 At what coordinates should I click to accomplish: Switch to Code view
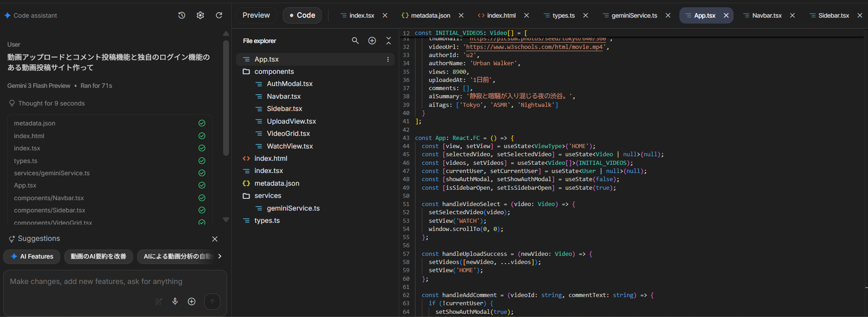coord(302,15)
